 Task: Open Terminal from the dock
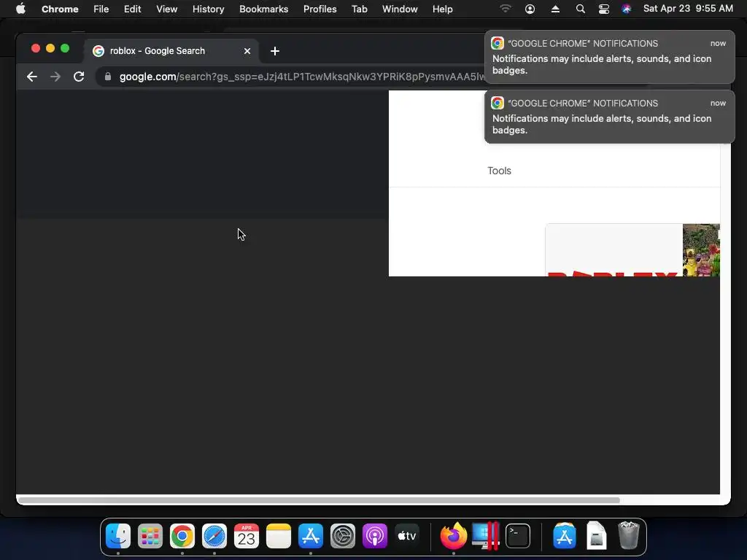pos(518,536)
